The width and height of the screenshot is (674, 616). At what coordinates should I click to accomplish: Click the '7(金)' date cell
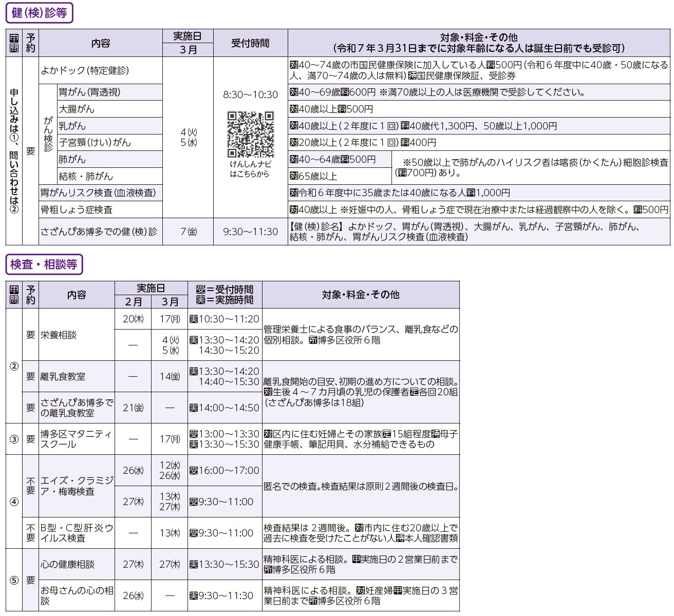[189, 232]
